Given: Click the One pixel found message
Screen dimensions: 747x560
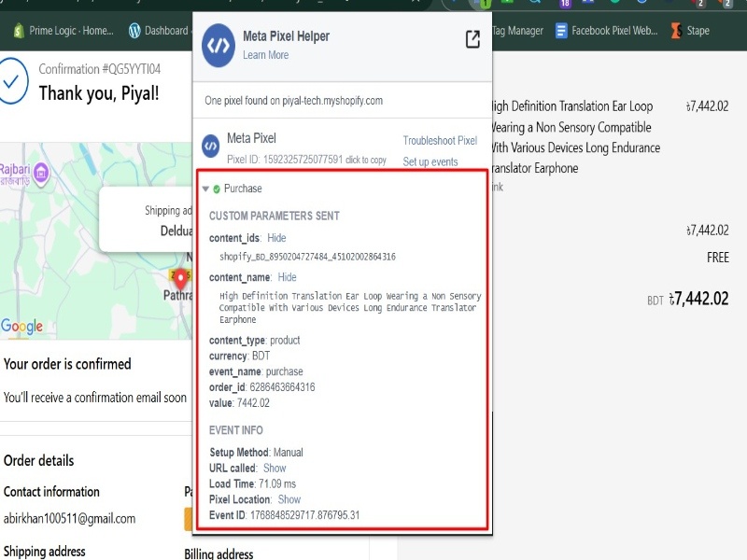Looking at the screenshot, I should click(x=293, y=101).
